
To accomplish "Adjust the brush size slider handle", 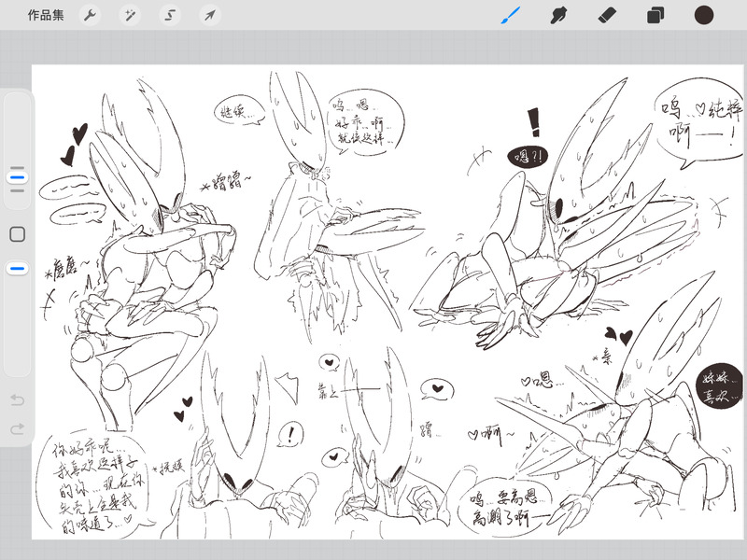I will tap(17, 177).
